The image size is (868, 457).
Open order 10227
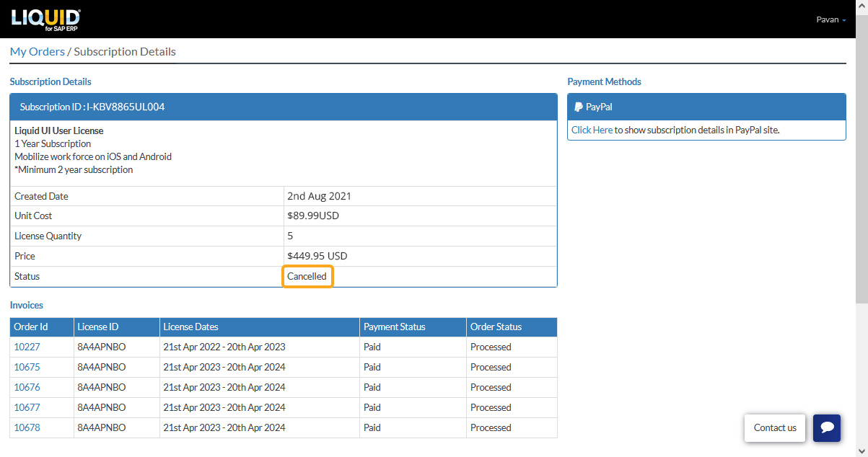coord(27,347)
